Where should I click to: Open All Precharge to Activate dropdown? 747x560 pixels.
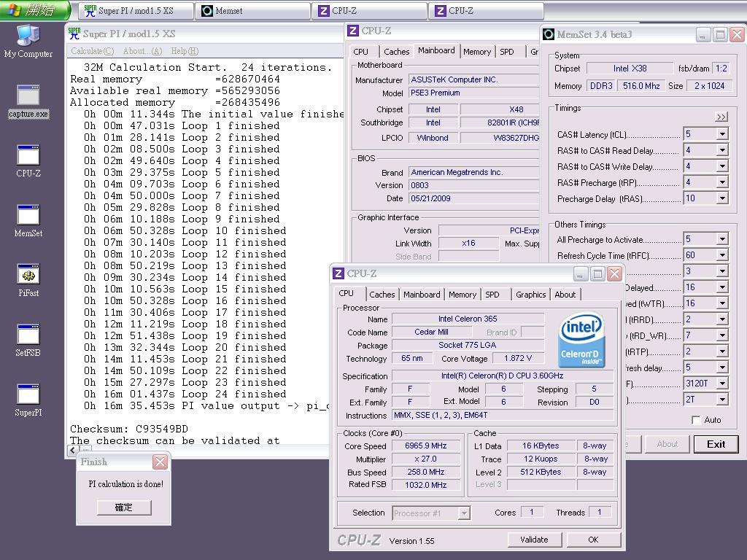(x=722, y=239)
